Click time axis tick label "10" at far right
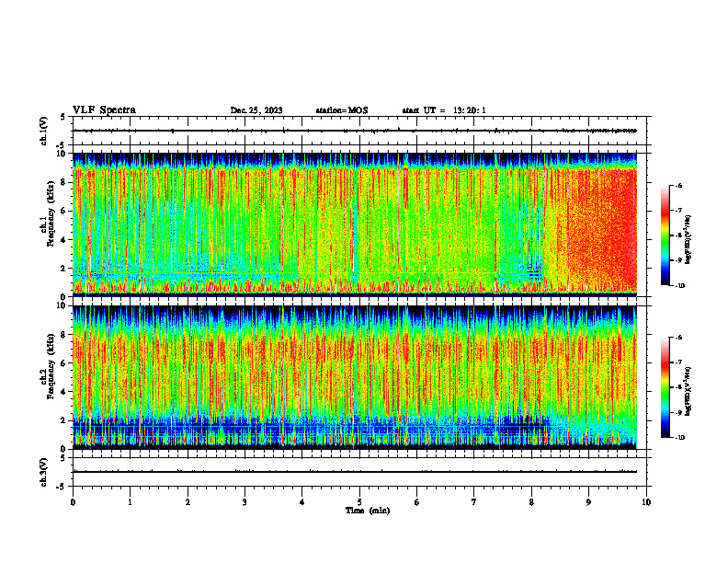The height and width of the screenshot is (563, 728). 646,502
